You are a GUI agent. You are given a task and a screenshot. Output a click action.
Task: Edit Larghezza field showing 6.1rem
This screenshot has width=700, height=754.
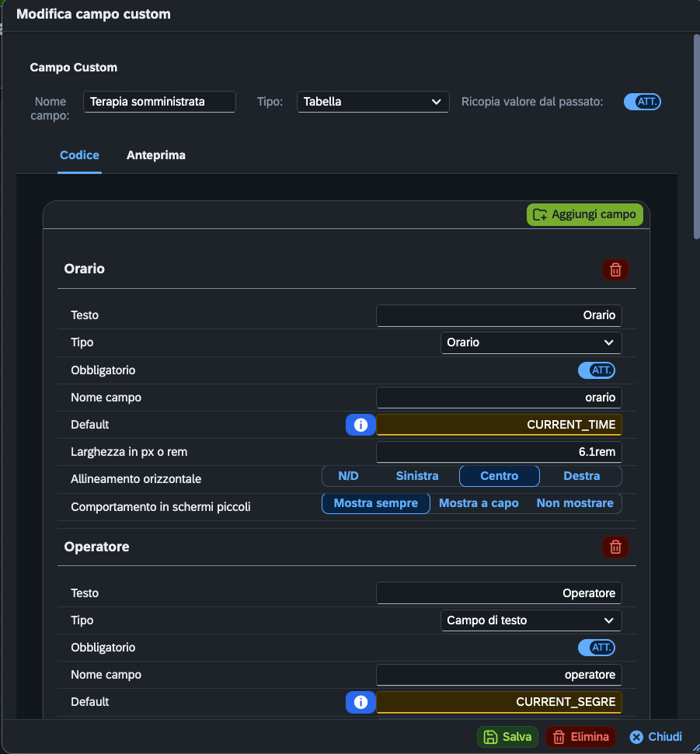(x=499, y=452)
